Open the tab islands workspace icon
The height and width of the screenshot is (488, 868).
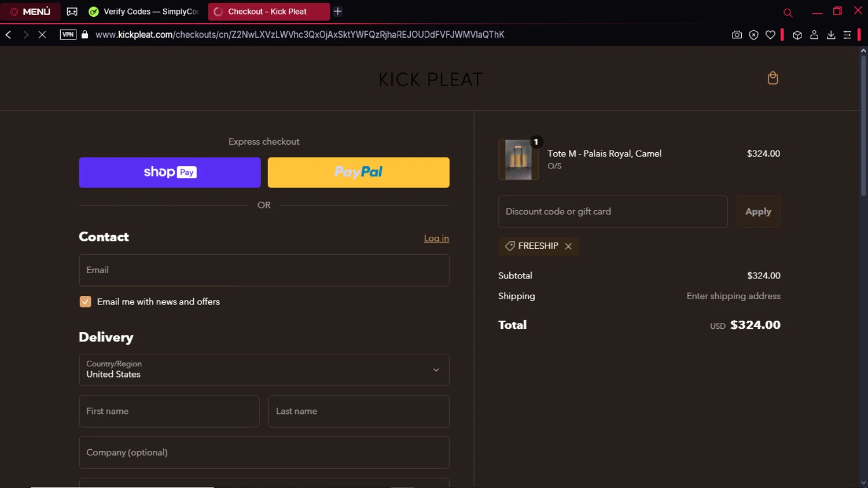coord(72,12)
